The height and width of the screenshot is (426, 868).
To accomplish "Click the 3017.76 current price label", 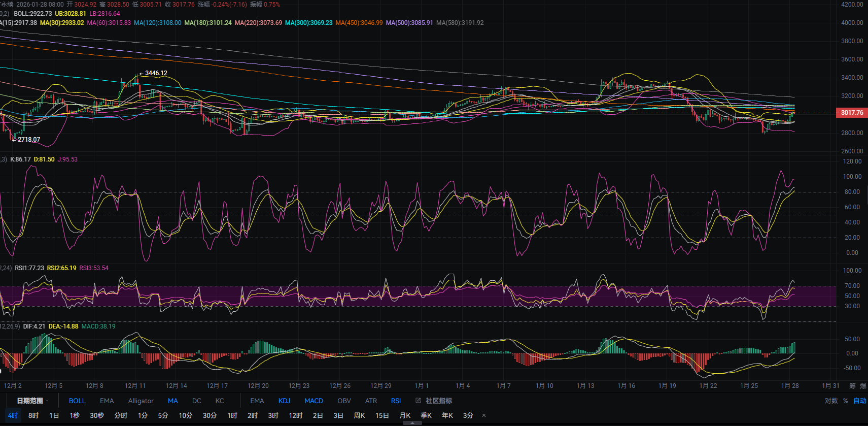I will [x=852, y=113].
